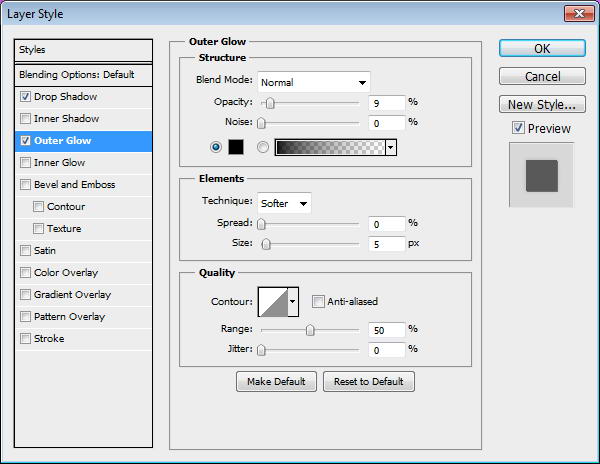Viewport: 600px width, 464px height.
Task: Click the black glow color swatch
Action: click(236, 147)
